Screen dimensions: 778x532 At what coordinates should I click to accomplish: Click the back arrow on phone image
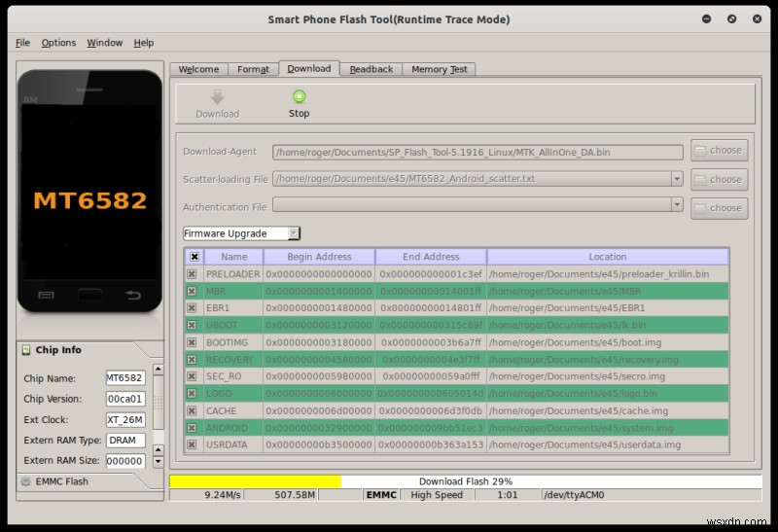(133, 296)
